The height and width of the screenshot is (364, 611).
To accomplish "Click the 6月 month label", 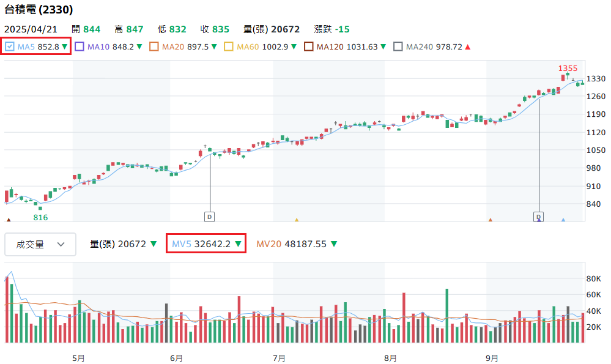I will [x=176, y=358].
